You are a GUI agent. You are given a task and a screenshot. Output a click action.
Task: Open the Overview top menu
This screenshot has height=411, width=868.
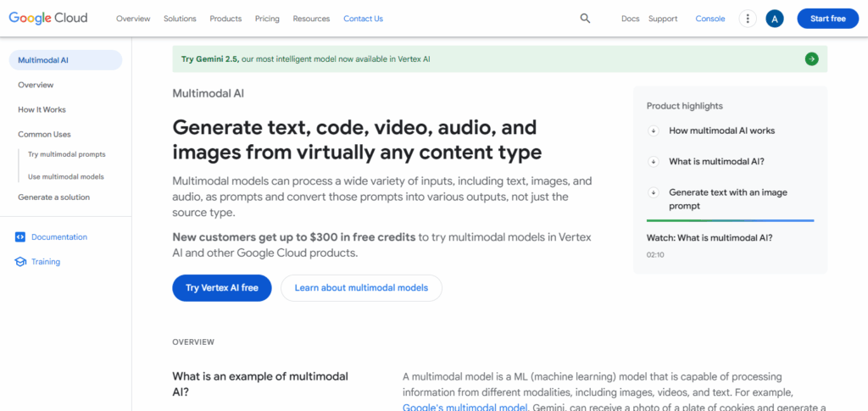(133, 19)
